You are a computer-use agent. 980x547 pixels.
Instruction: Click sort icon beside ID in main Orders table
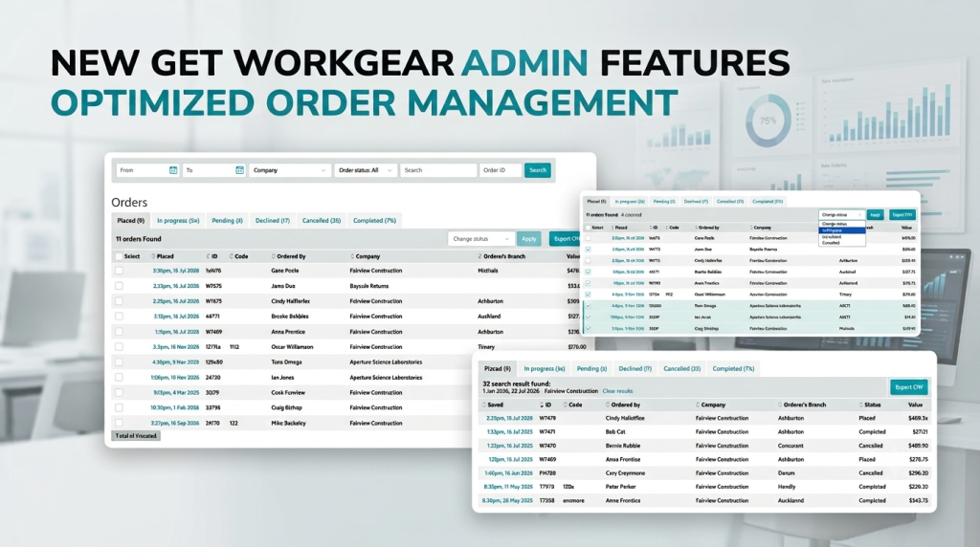point(208,256)
